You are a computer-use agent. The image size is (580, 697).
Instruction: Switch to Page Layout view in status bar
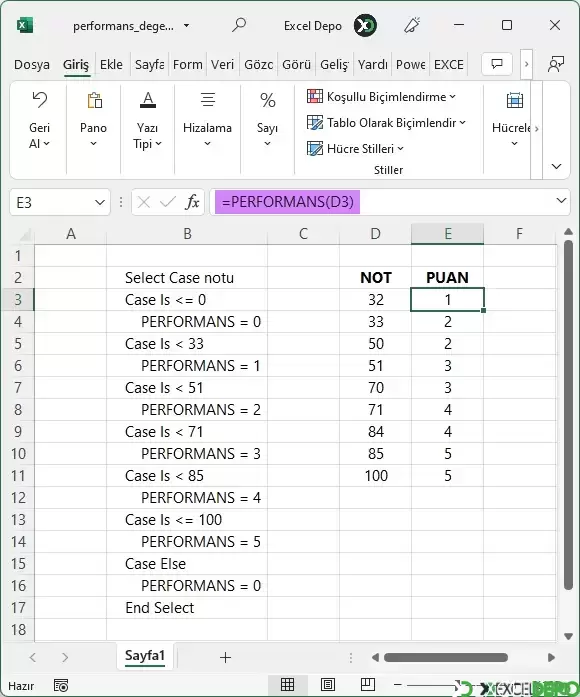point(328,685)
